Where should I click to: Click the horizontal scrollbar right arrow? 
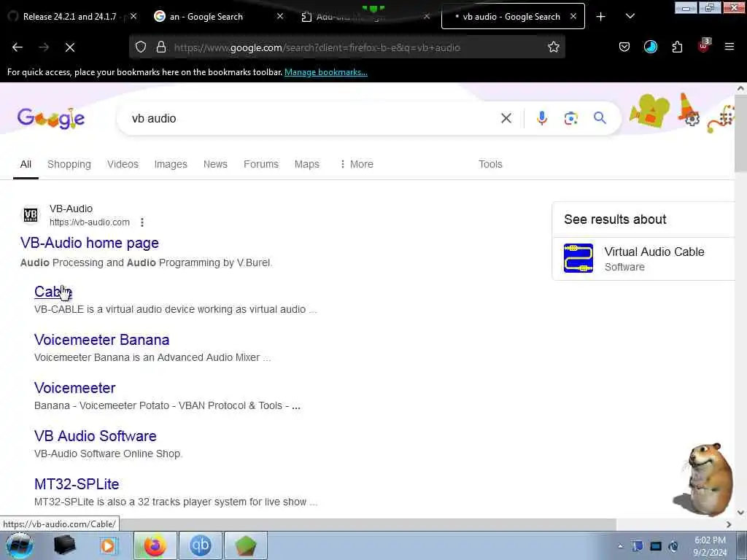729,524
